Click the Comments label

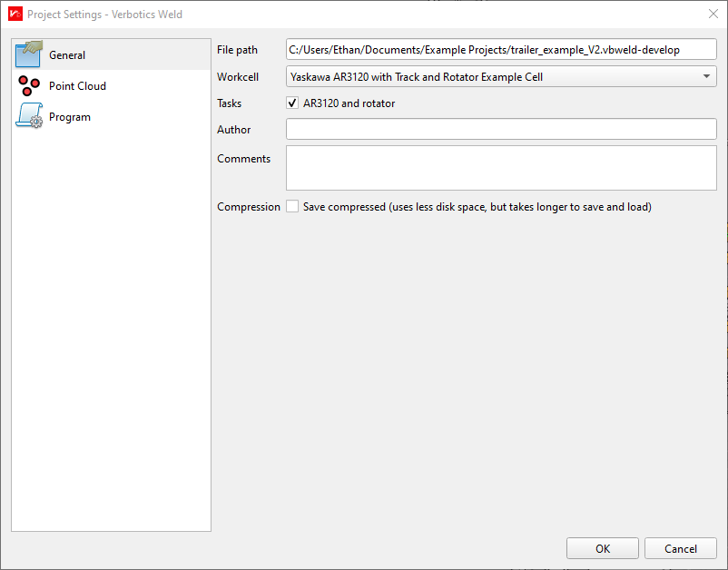(244, 159)
